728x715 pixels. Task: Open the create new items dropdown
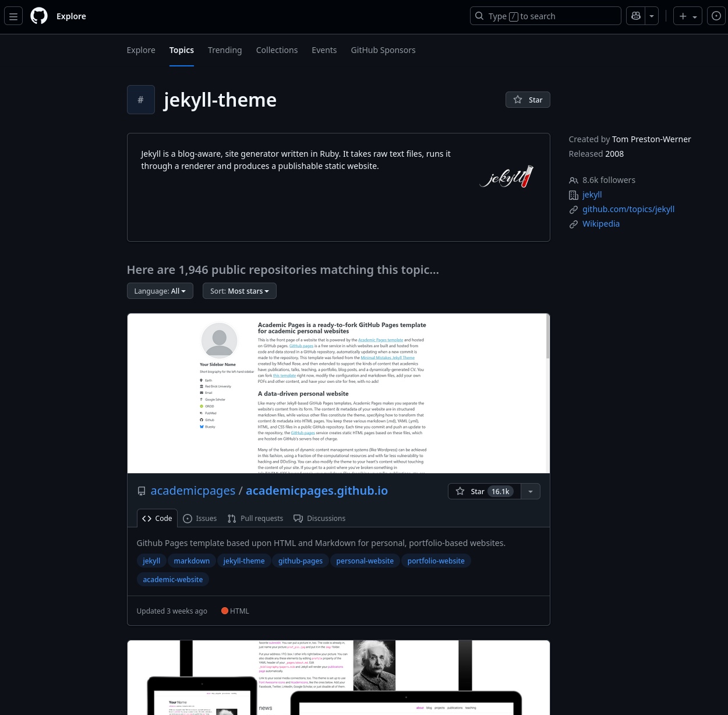[x=687, y=16]
